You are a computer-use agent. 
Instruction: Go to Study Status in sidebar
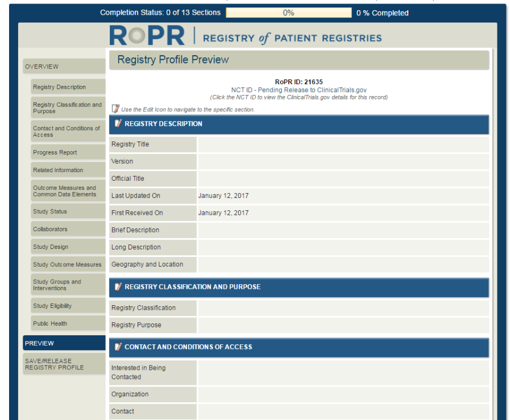point(68,211)
